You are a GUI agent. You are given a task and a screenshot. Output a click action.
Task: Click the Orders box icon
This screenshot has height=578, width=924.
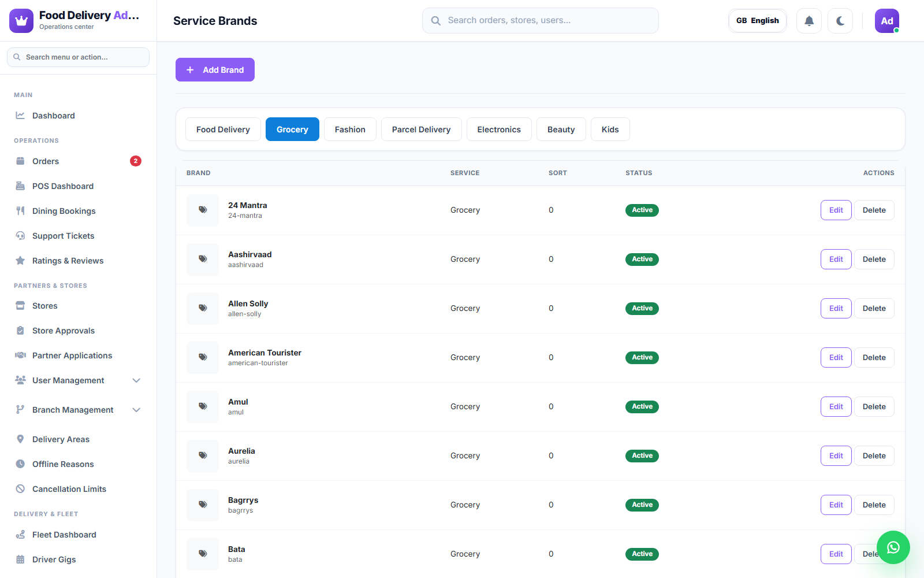20,161
